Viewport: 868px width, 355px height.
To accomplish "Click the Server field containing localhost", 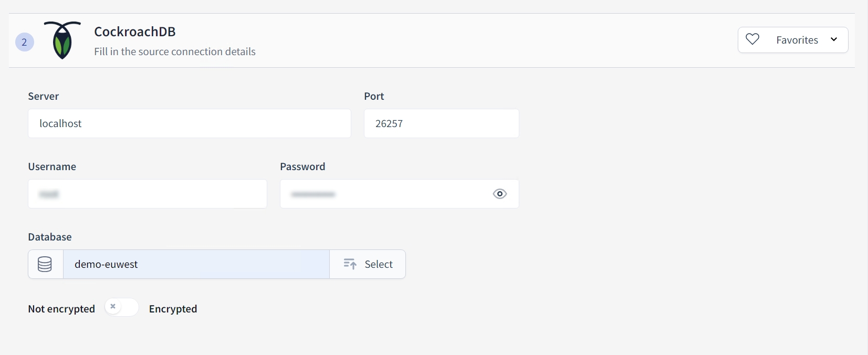I will tap(189, 123).
